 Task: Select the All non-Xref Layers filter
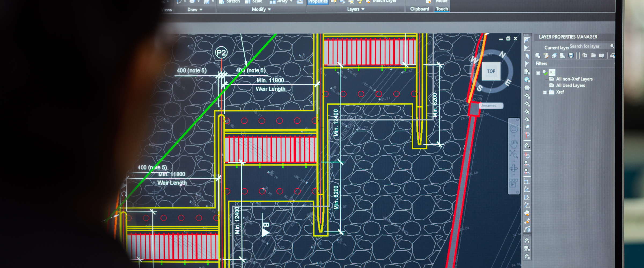tap(574, 79)
